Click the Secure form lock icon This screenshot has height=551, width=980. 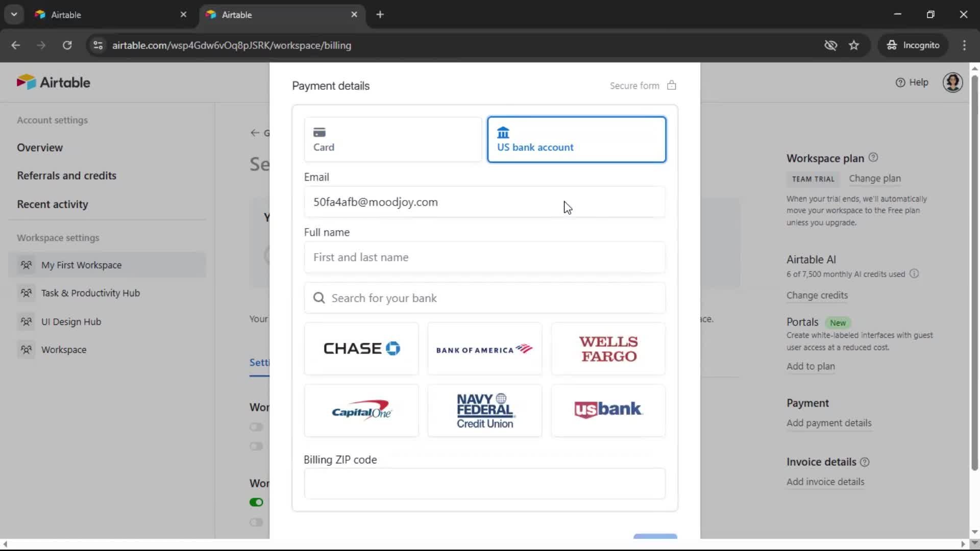(x=672, y=85)
